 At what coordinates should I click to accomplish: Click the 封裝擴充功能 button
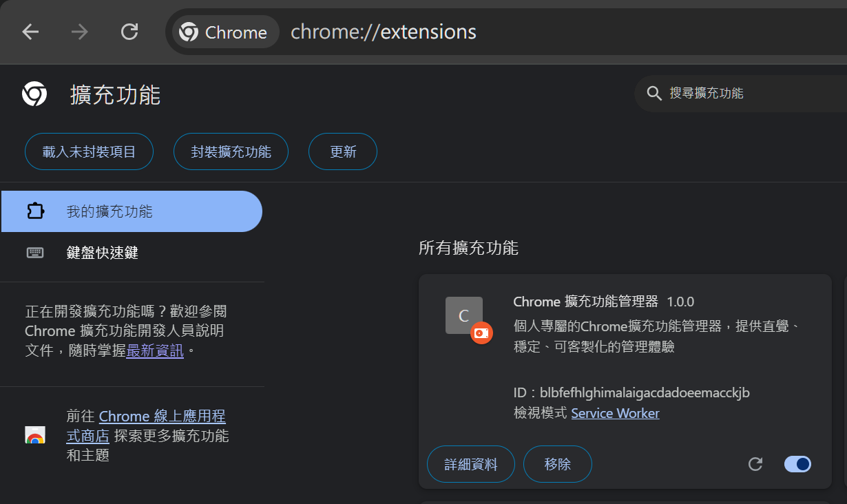(231, 151)
